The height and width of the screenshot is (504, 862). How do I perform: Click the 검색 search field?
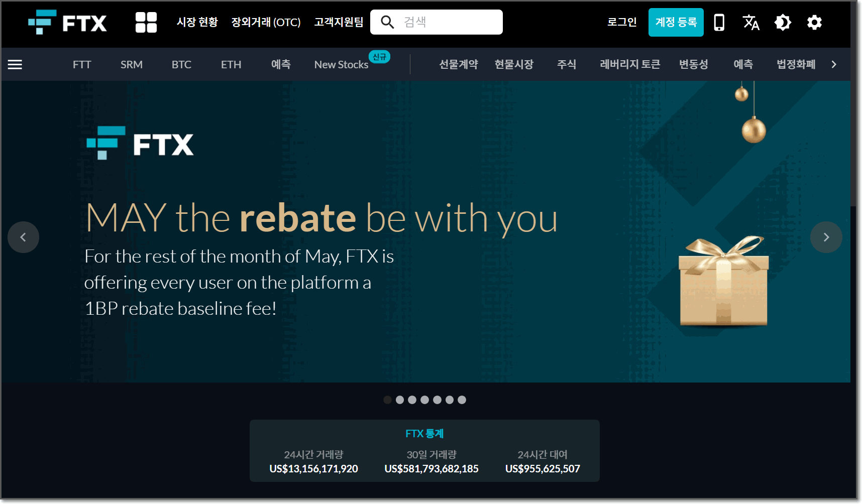pyautogui.click(x=437, y=22)
